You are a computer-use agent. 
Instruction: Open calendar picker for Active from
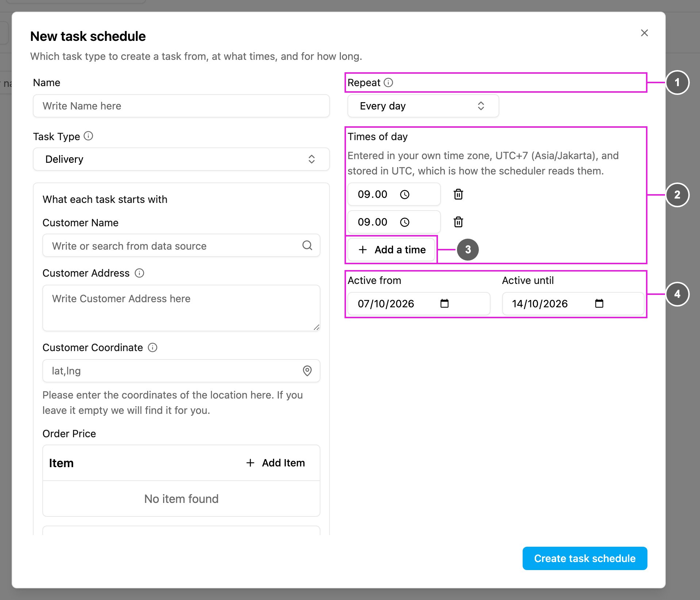click(445, 303)
